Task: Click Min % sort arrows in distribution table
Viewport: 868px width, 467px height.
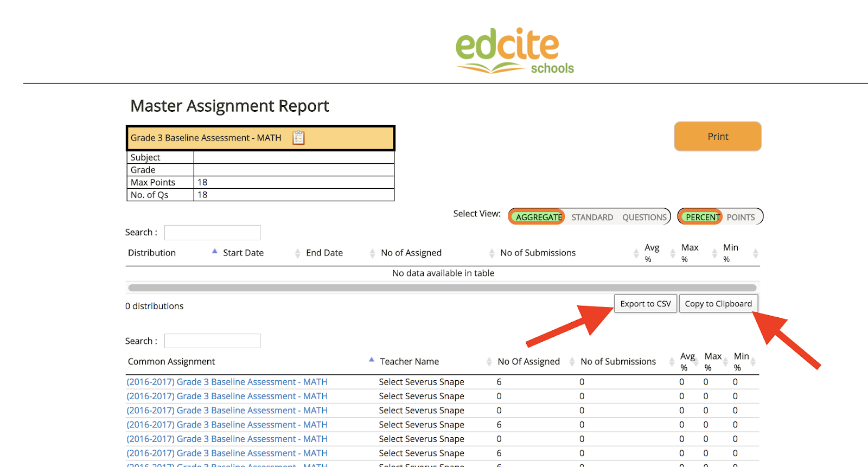Action: point(755,253)
